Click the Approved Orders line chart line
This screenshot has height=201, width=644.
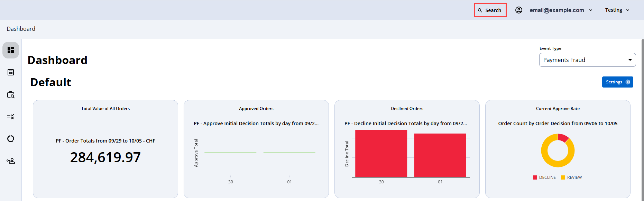click(x=260, y=153)
